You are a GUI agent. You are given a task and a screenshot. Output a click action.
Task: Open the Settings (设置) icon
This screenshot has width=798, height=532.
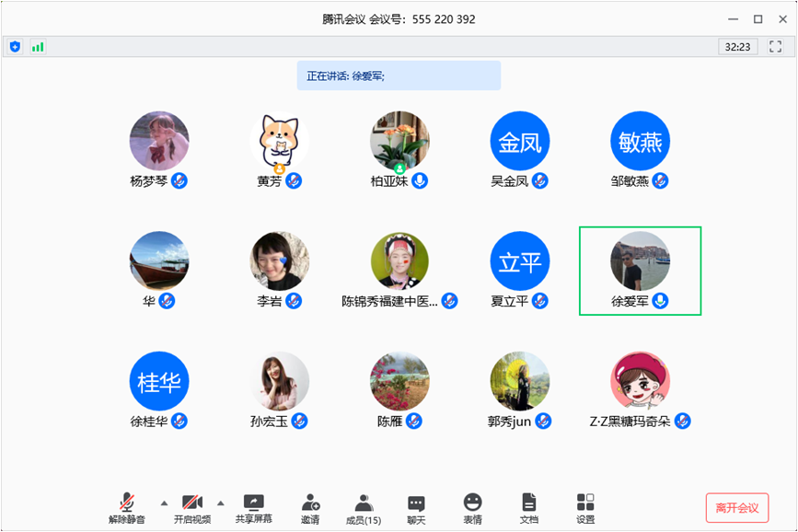click(x=585, y=503)
